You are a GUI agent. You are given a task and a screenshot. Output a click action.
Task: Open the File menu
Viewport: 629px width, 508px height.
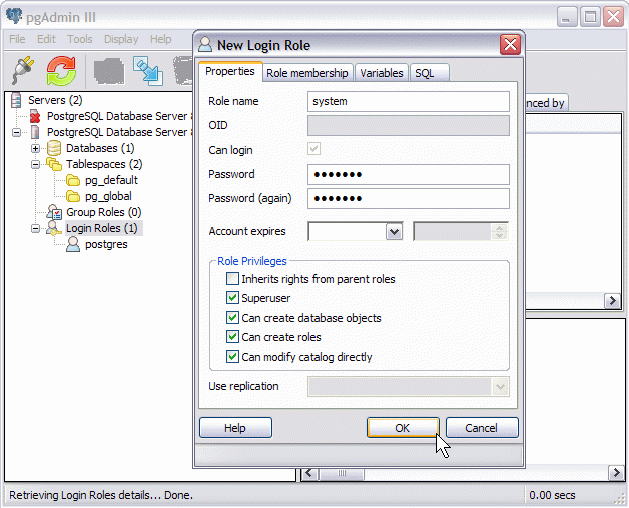coord(17,39)
